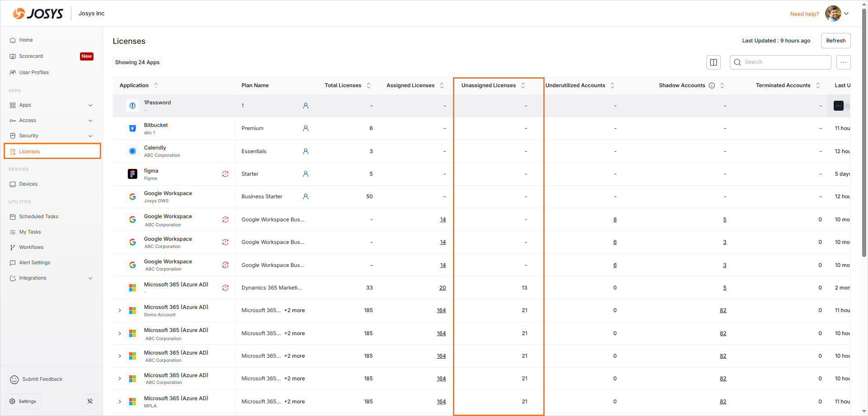
Task: Sort by Assigned Licenses column
Action: point(442,85)
